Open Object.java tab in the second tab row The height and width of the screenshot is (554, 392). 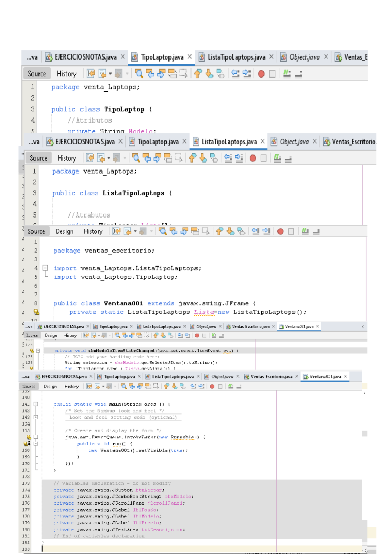(x=294, y=142)
